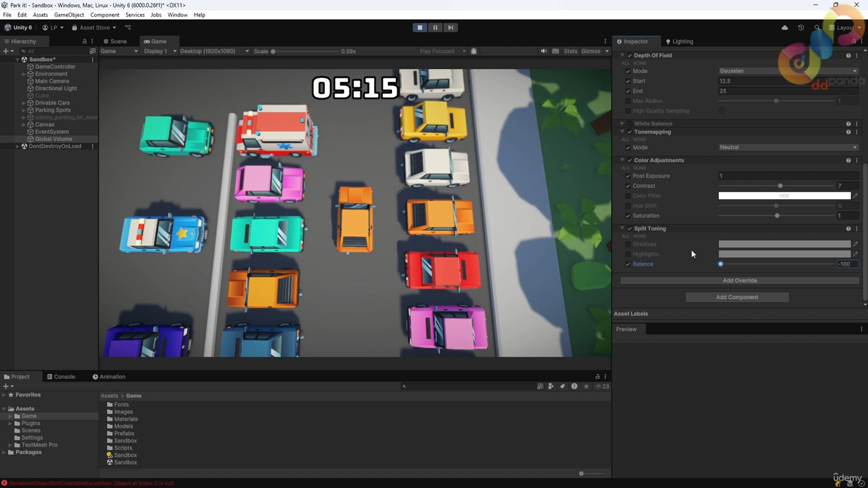Viewport: 868px width, 488px height.
Task: Click the Add Override button
Action: pyautogui.click(x=740, y=281)
